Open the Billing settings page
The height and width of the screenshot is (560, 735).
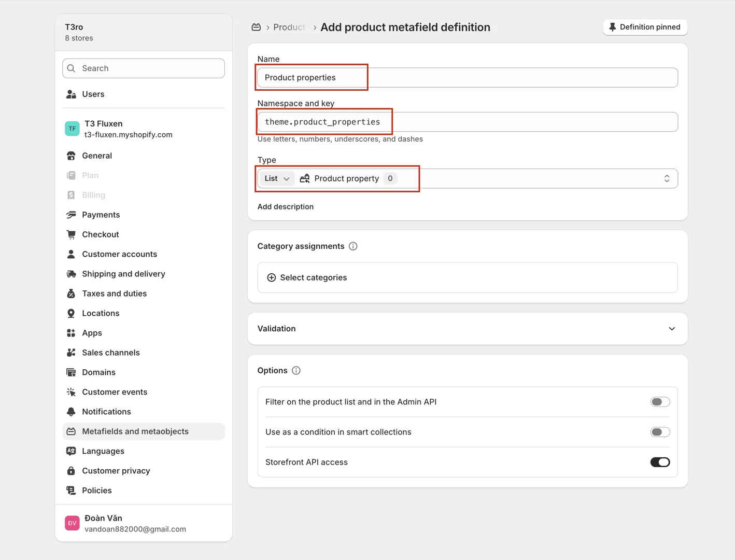click(x=144, y=195)
